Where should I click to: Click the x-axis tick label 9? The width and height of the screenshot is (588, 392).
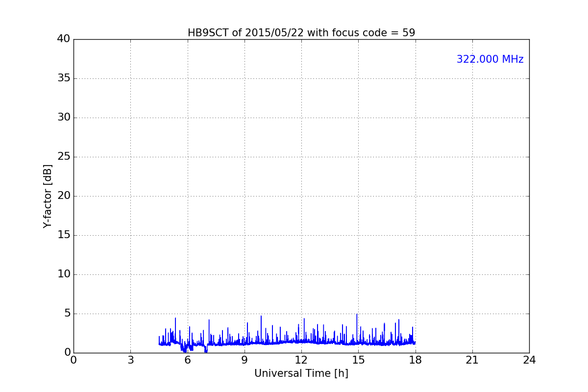(x=245, y=360)
